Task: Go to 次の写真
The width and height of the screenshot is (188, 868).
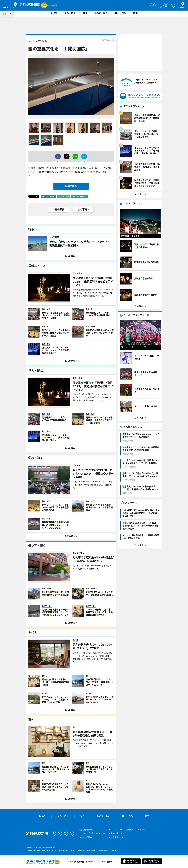Action: (x=83, y=210)
